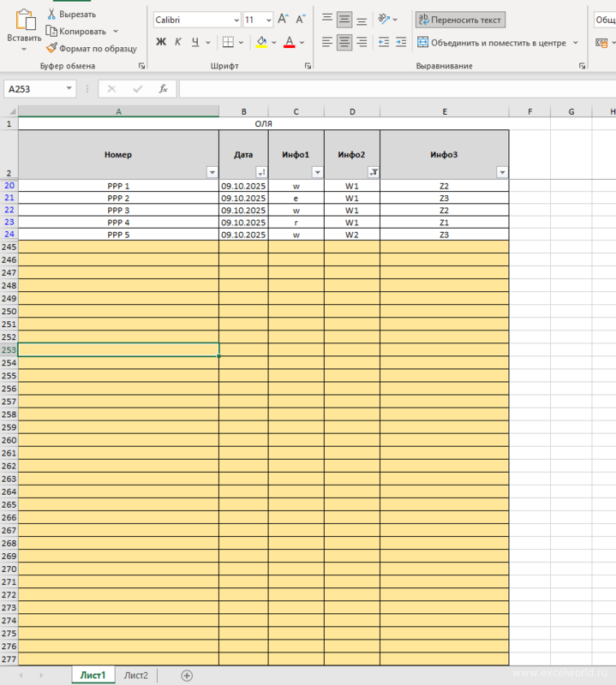Click the increase indent icon
This screenshot has height=685, width=616.
click(401, 42)
